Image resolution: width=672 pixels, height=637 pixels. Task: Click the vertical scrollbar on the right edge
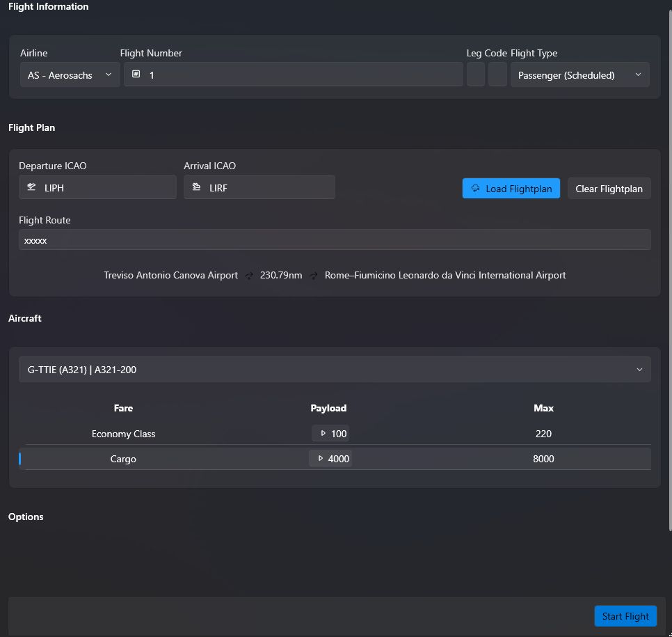coord(669,278)
